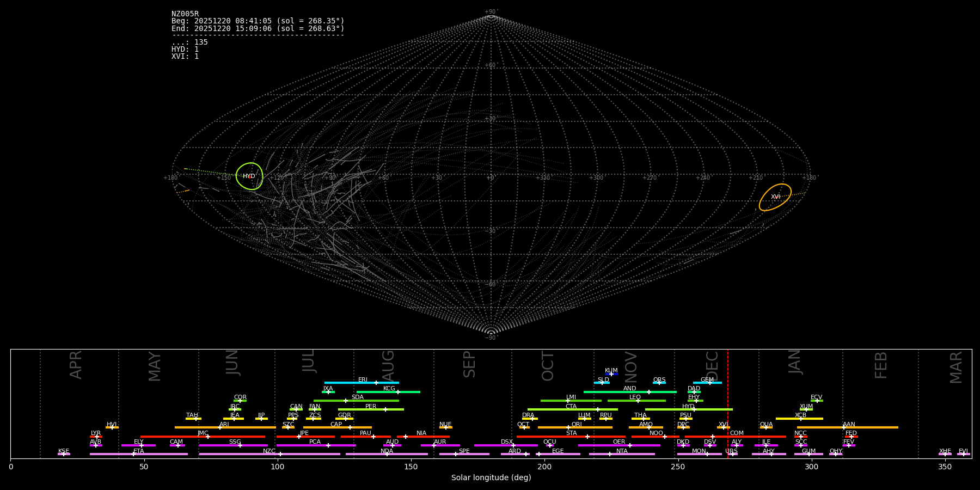Click the KCG shower bar label

[389, 389]
